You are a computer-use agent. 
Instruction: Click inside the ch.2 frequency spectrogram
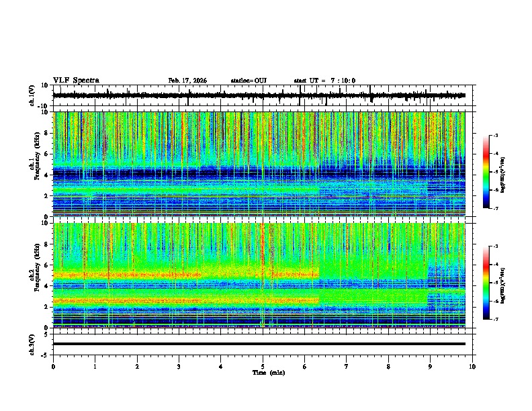coord(259,275)
